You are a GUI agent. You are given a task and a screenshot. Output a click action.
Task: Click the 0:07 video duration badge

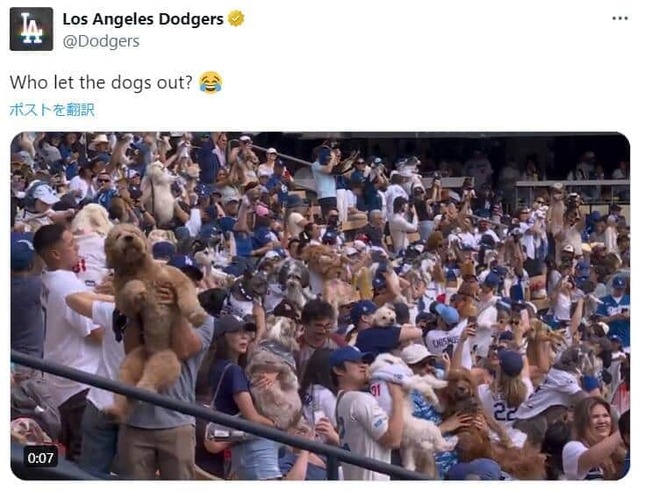click(40, 458)
